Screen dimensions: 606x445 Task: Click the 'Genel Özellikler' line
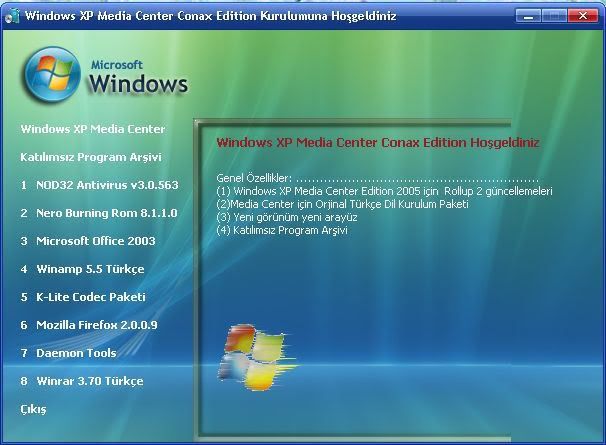(x=377, y=179)
